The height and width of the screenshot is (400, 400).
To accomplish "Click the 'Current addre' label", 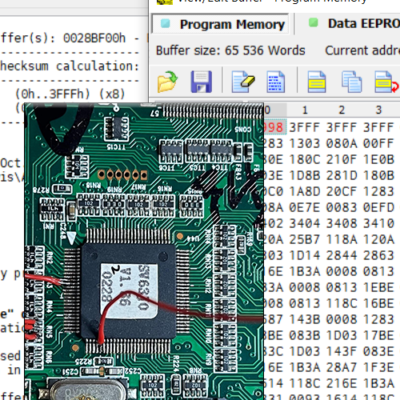I will 362,51.
